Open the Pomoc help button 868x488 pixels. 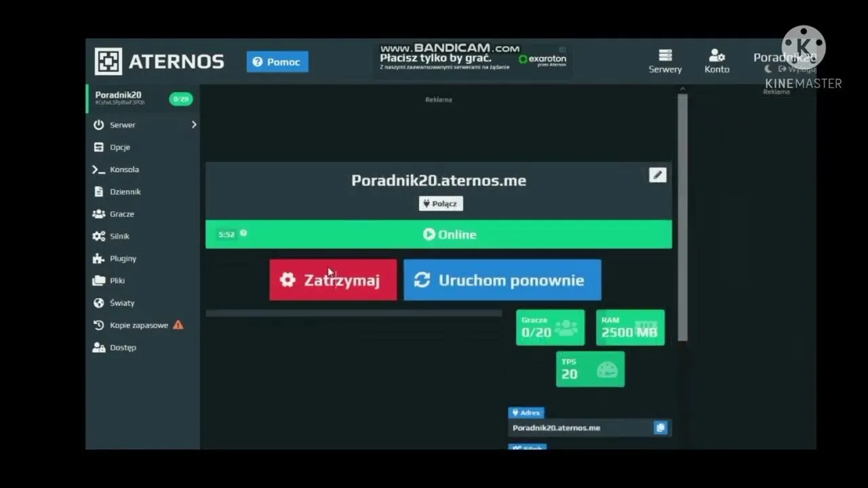pyautogui.click(x=277, y=62)
